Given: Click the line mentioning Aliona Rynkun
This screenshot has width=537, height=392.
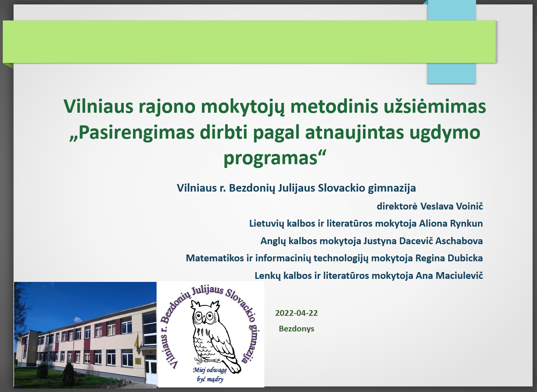Looking at the screenshot, I should 366,224.
